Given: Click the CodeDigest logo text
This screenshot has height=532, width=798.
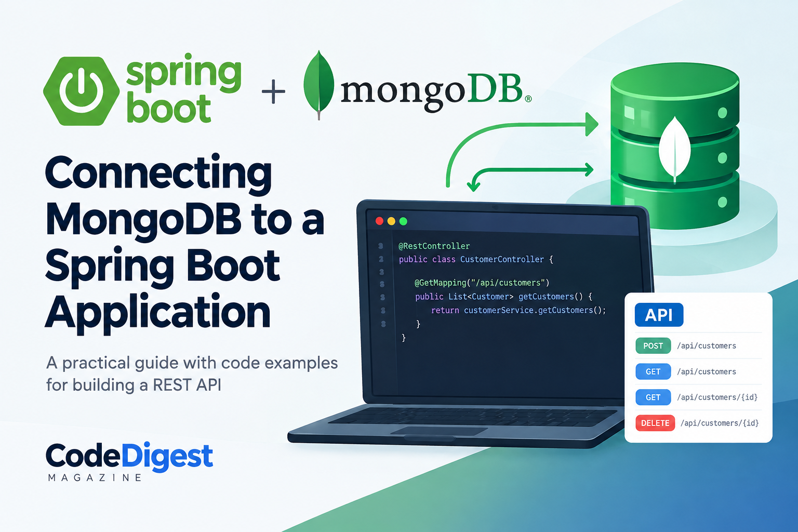Looking at the screenshot, I should click(x=129, y=457).
